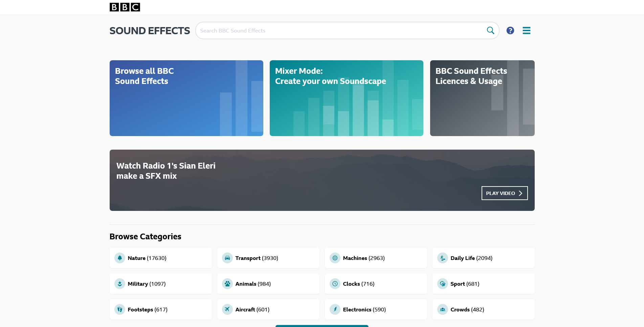Screen dimensions: 644x327
Task: Open the Crowds (482) category
Action: [x=484, y=309]
